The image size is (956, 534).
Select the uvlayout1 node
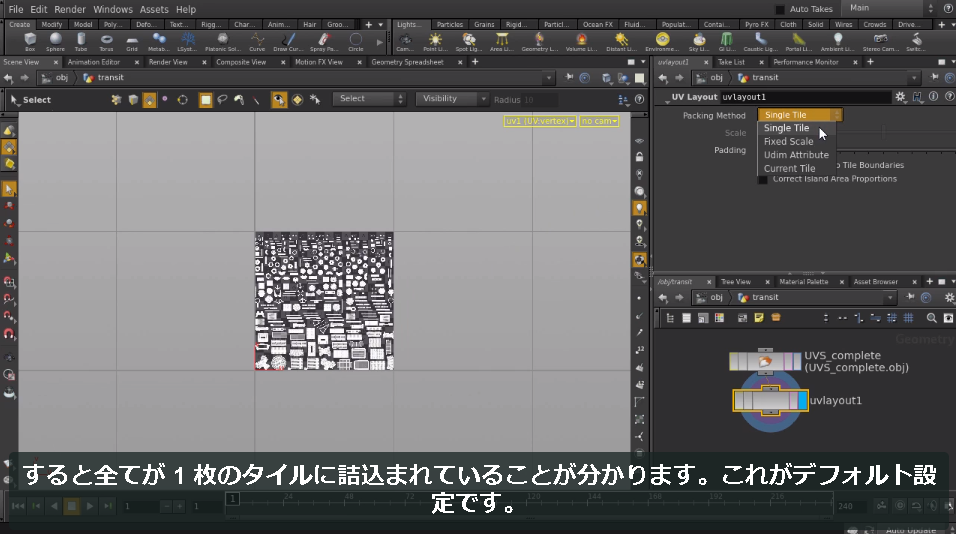[771, 400]
